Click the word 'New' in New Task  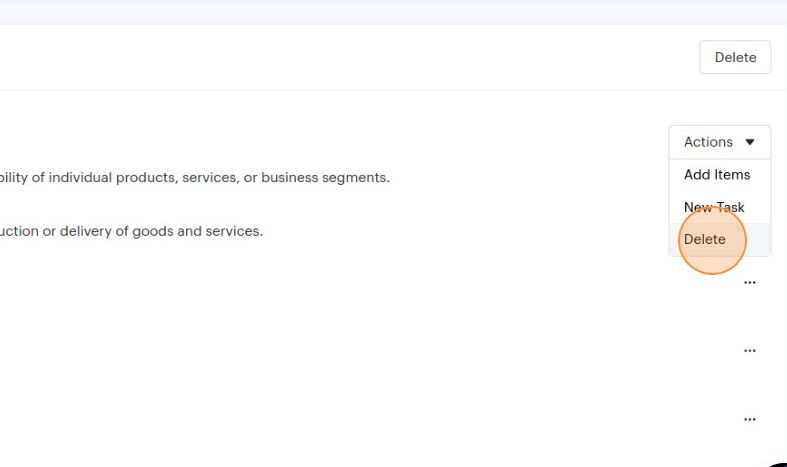[697, 207]
